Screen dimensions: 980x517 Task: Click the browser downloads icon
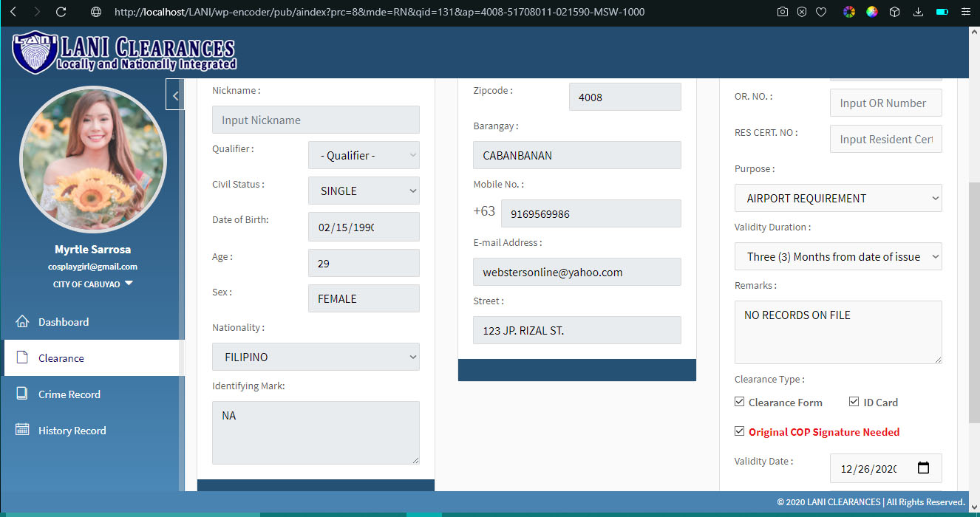point(918,12)
